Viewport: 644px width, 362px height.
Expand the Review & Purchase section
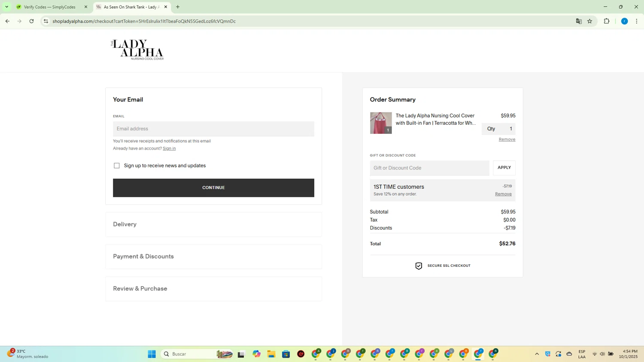click(213, 289)
